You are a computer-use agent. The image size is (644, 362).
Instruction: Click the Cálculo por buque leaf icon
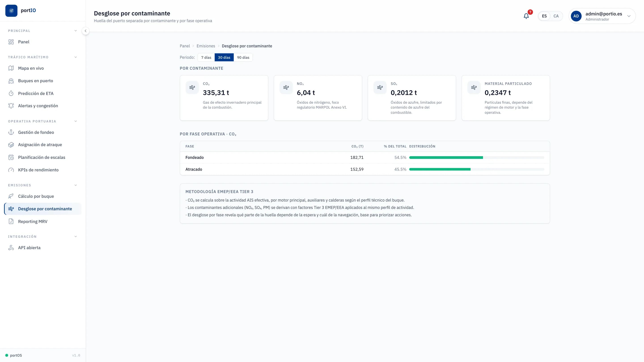pos(11,196)
